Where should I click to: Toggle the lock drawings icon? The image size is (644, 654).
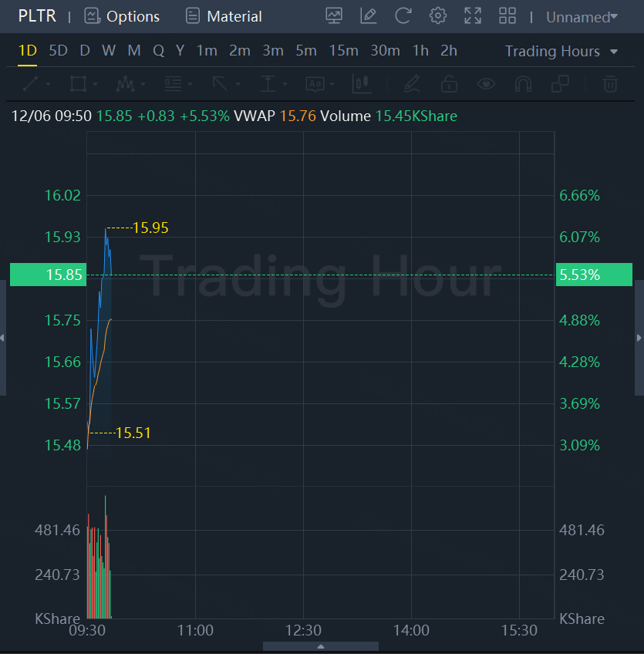(x=449, y=83)
